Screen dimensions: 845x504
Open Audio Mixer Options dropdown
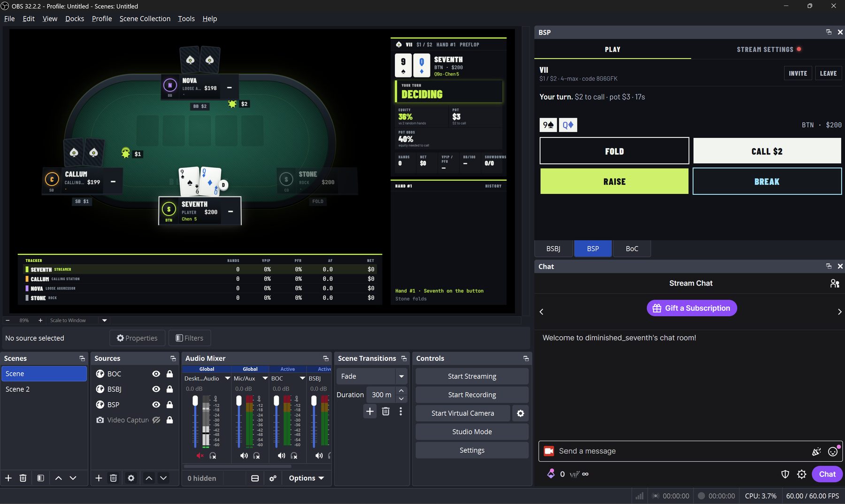(x=306, y=478)
